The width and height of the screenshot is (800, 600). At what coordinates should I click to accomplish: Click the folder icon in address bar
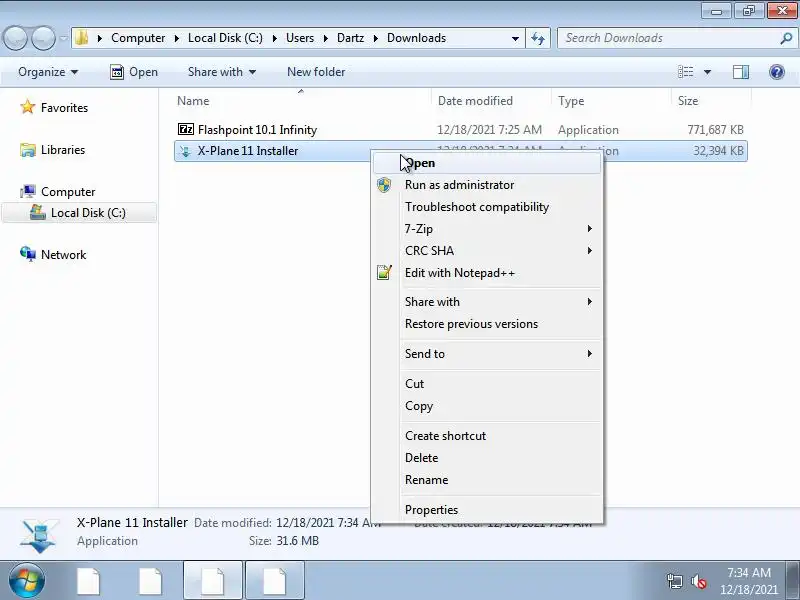[82, 38]
